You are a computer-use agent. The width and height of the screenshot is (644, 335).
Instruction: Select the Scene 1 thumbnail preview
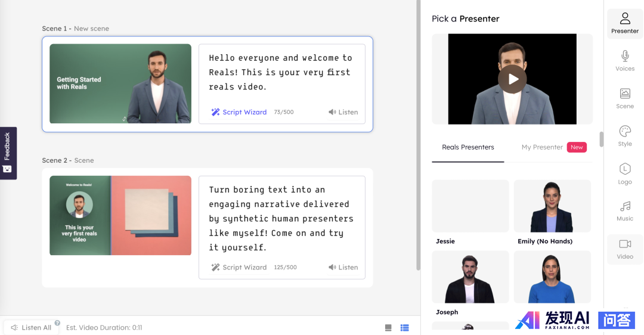(x=120, y=83)
